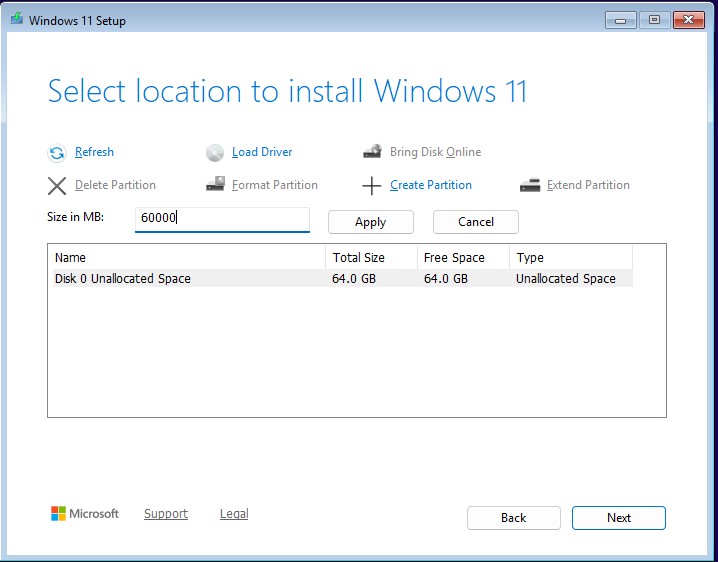718x562 pixels.
Task: Click the Type column header
Action: [571, 258]
